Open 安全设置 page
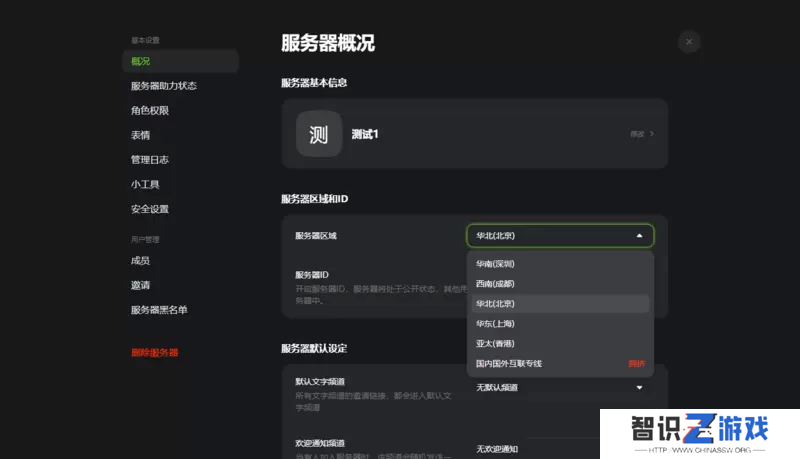This screenshot has width=800, height=459. (x=150, y=209)
